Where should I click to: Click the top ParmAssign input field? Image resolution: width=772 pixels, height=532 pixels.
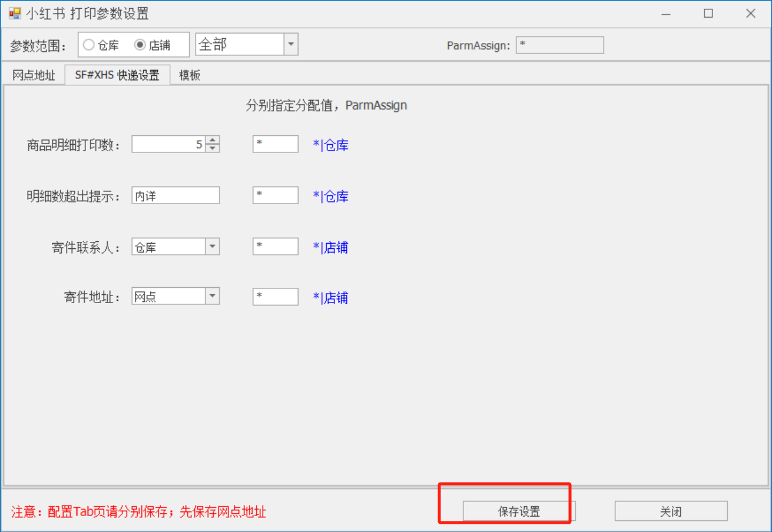pyautogui.click(x=560, y=45)
